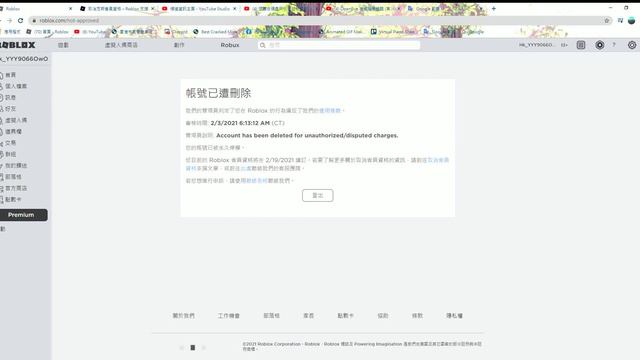Open 好友 friends in left sidebar
Viewport: 640px width, 360px height.
pyautogui.click(x=8, y=109)
